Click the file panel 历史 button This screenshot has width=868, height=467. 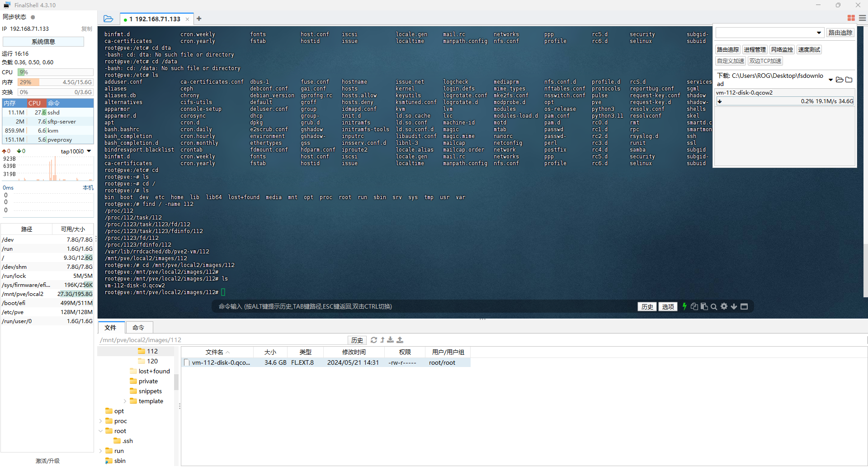click(357, 340)
